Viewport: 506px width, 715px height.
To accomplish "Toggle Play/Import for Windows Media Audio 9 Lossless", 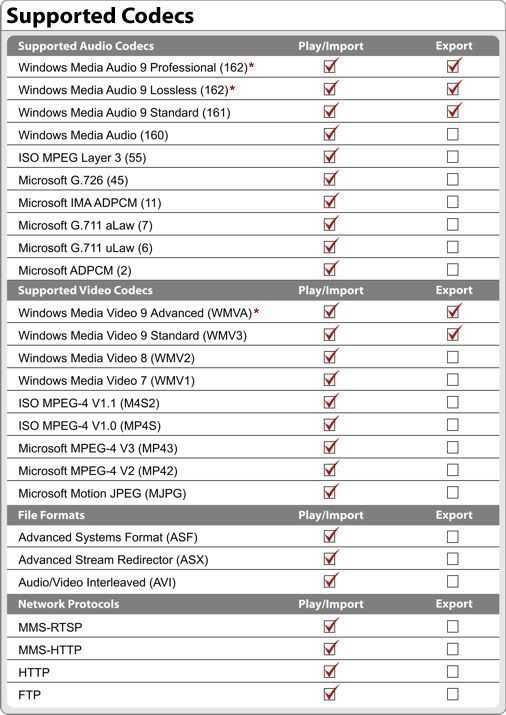I will [330, 89].
